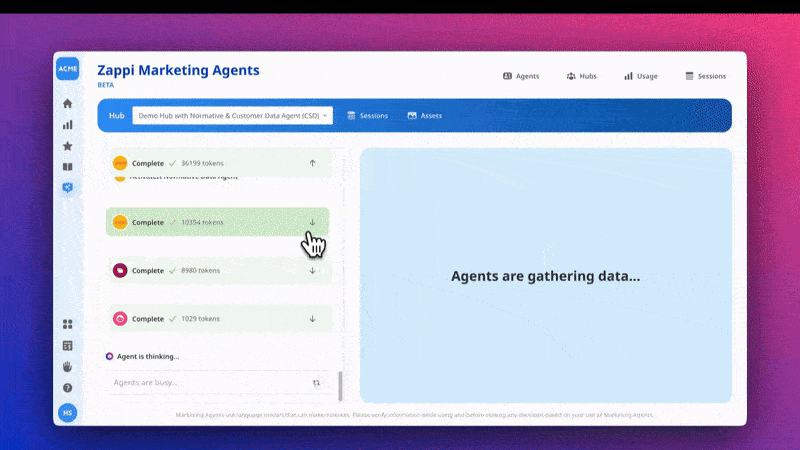The height and width of the screenshot is (450, 800).
Task: Click the 'Agent is thinking...' status
Action: click(142, 357)
